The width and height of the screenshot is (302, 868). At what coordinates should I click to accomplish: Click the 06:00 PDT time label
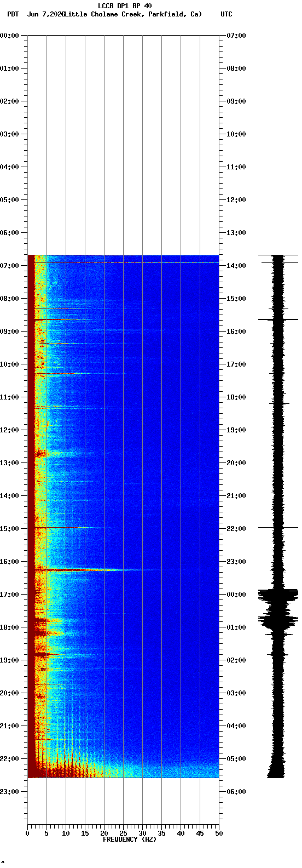[9, 233]
